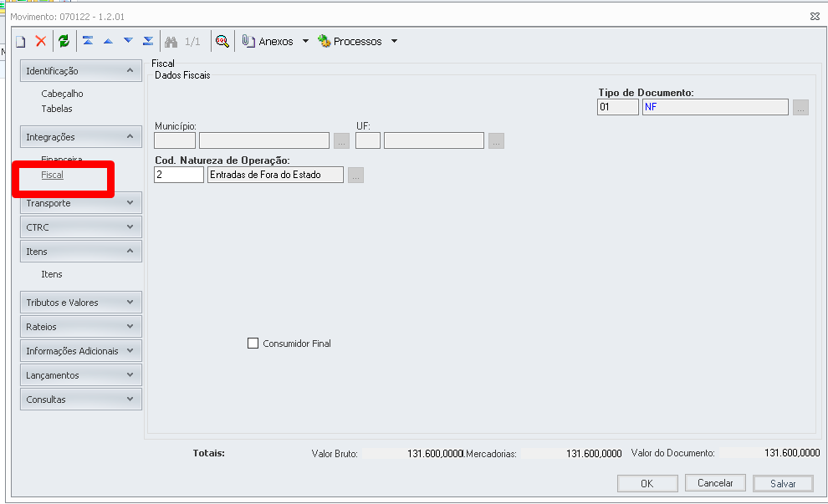Image resolution: width=828 pixels, height=504 pixels.
Task: Expand the Anexos dropdown arrow
Action: click(x=305, y=41)
